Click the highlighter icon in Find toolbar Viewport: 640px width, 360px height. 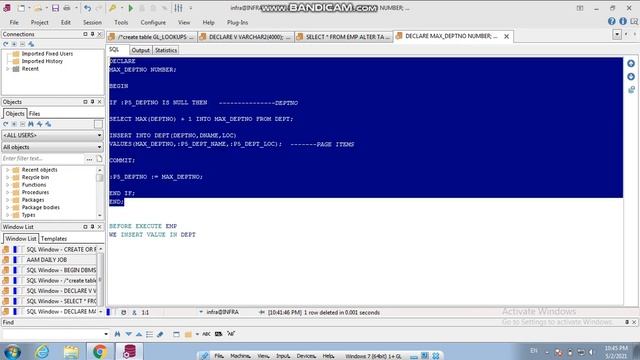click(160, 334)
